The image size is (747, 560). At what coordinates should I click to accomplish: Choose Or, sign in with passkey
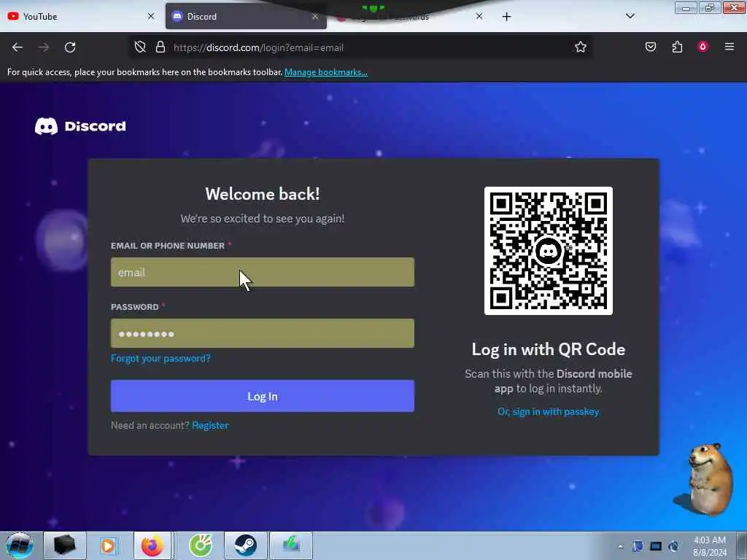[x=549, y=411]
